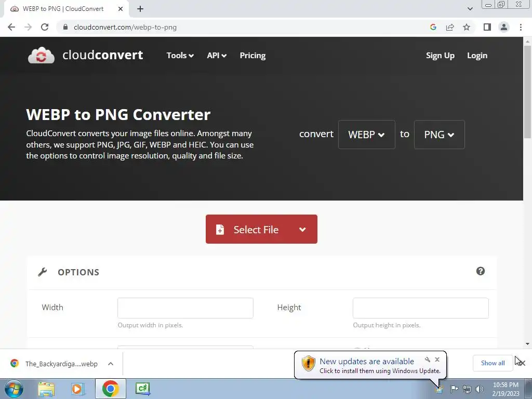Viewport: 532px width, 399px height.
Task: Click the address bar URL
Action: [125, 27]
